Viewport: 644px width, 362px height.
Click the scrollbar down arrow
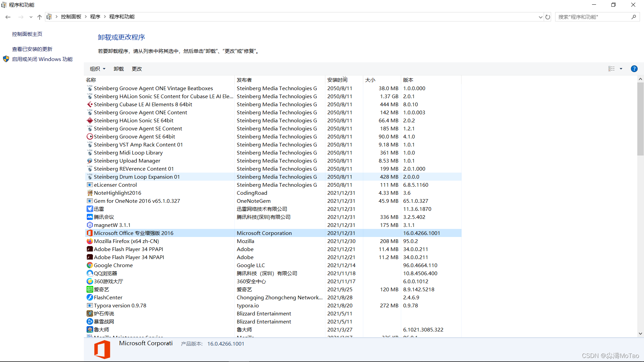pos(640,334)
